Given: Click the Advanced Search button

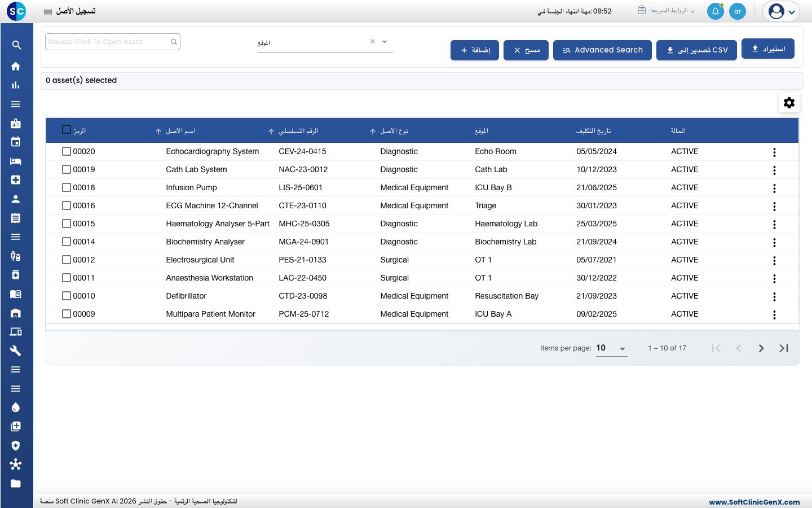Looking at the screenshot, I should pos(602,50).
